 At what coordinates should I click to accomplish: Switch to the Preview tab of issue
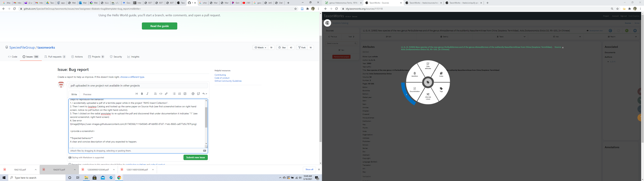(87, 94)
